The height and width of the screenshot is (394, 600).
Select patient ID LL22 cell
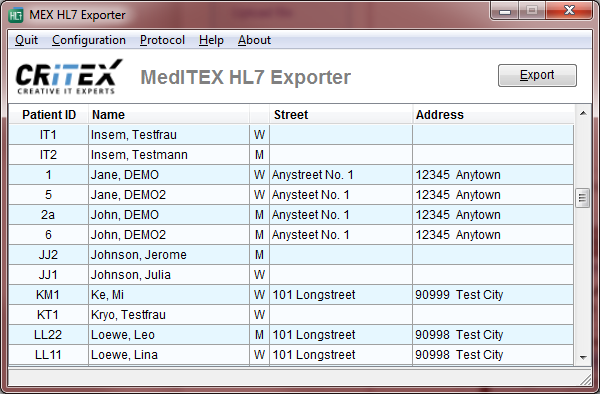pos(49,335)
